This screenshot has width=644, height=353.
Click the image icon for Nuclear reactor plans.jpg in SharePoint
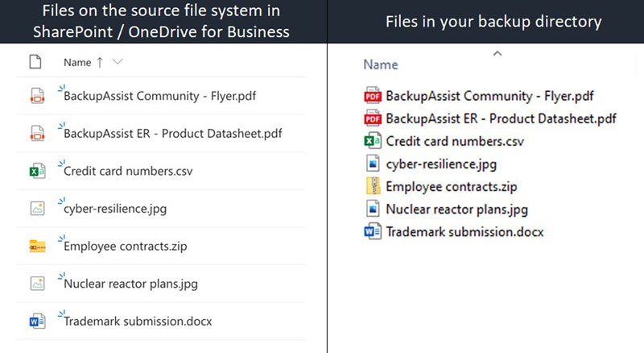37,284
